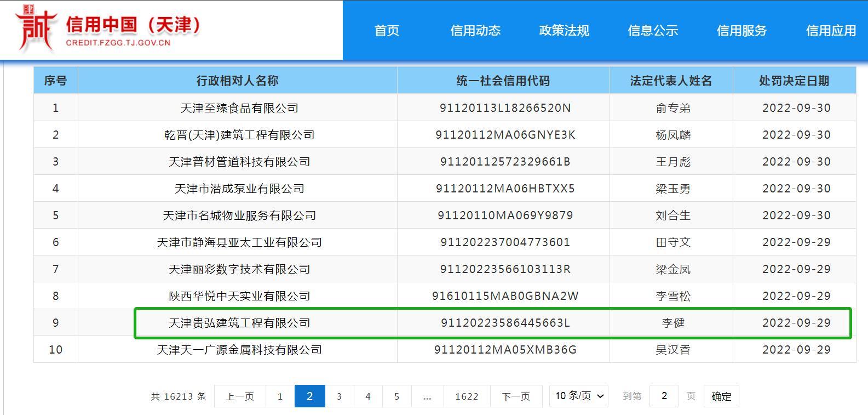
Task: Click legal representative 杨凤麟
Action: click(x=673, y=135)
